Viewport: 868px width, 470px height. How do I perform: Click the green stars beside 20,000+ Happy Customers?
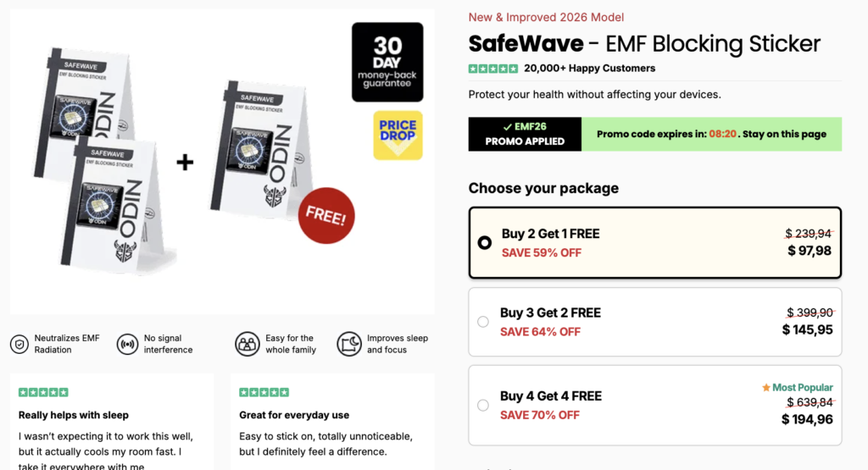click(492, 69)
